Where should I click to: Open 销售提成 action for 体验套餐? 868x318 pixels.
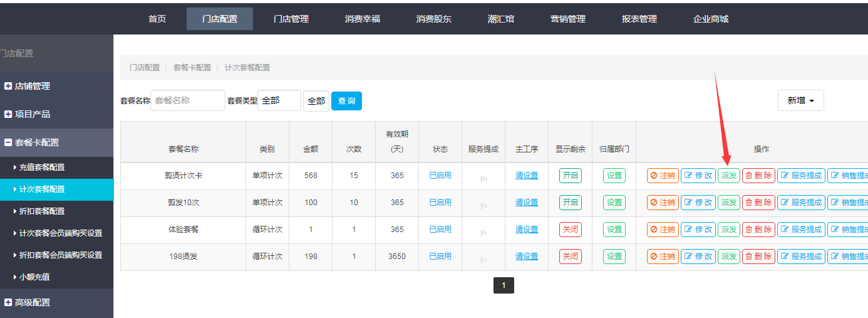pyautogui.click(x=848, y=230)
